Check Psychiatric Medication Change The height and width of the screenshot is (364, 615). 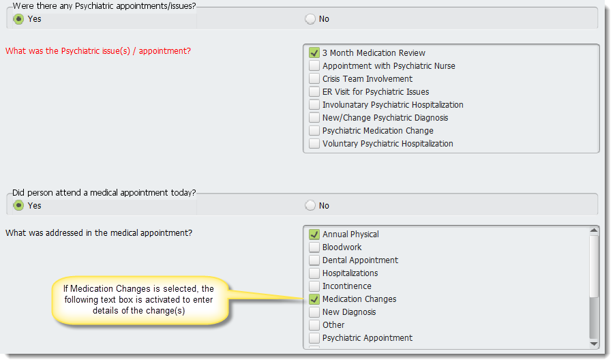[x=314, y=130]
